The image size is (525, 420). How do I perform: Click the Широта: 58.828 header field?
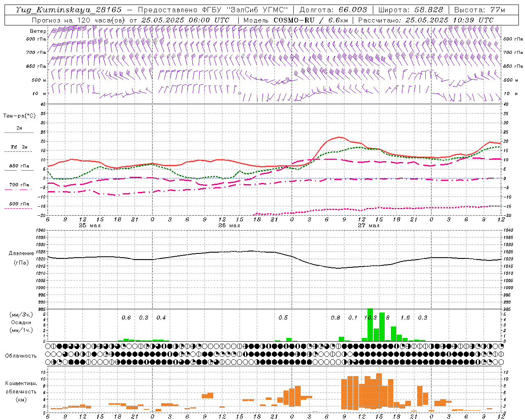coord(411,10)
